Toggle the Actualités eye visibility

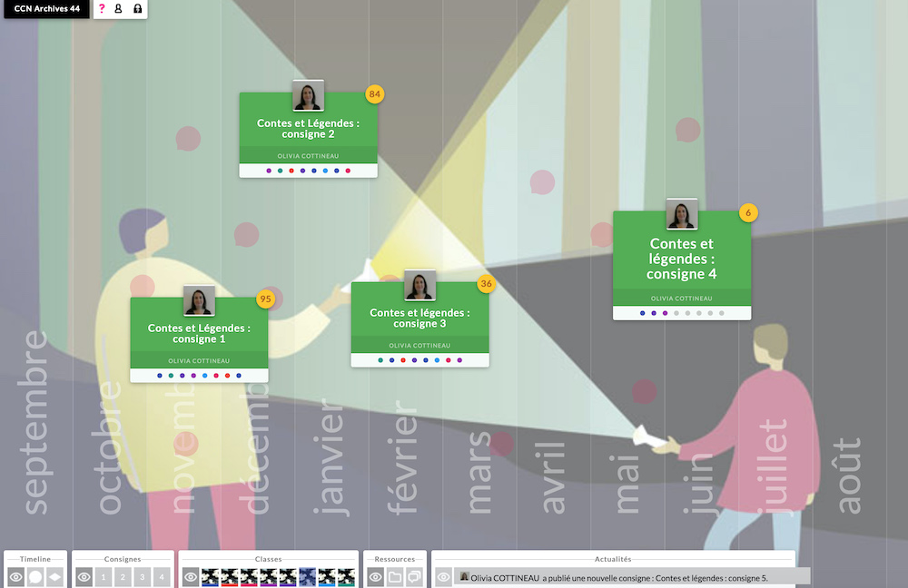(444, 577)
